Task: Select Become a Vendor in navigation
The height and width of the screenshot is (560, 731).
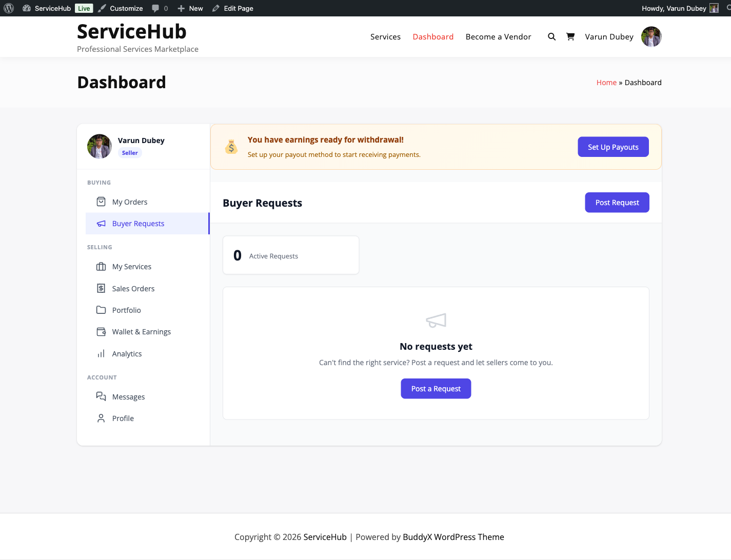Action: [x=498, y=36]
